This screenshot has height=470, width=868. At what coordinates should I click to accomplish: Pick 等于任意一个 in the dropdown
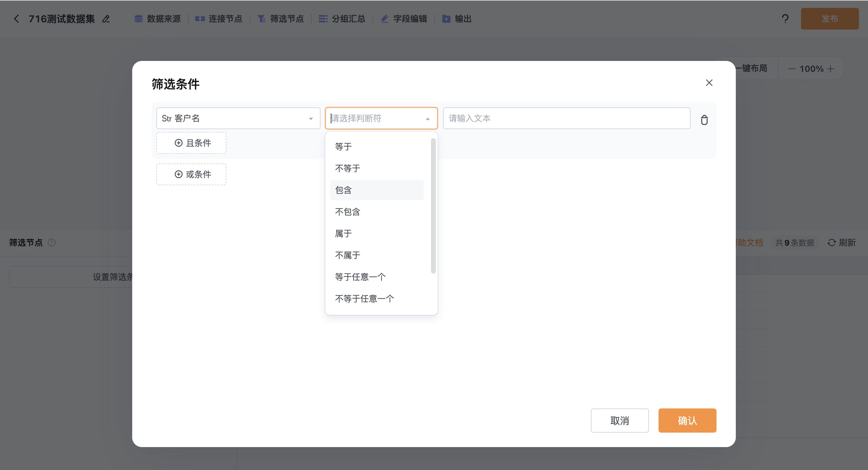(377, 277)
